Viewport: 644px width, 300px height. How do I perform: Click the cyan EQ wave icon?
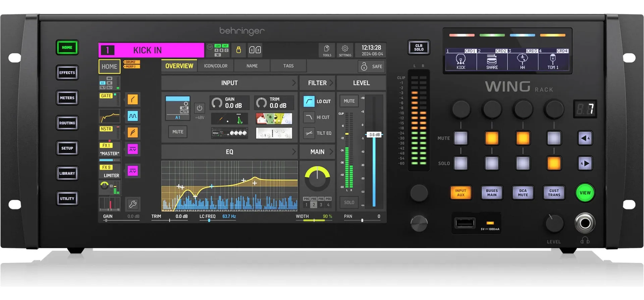coord(133,116)
